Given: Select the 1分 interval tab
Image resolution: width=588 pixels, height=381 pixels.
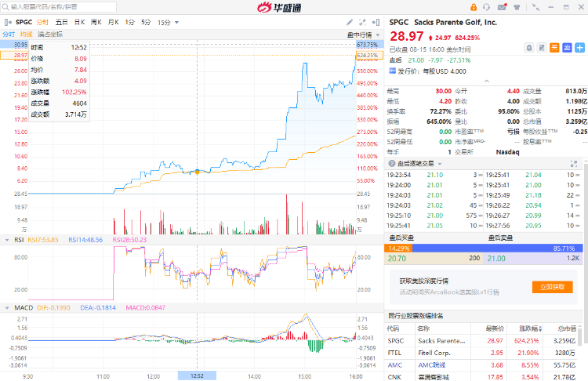Looking at the screenshot, I should [x=129, y=23].
